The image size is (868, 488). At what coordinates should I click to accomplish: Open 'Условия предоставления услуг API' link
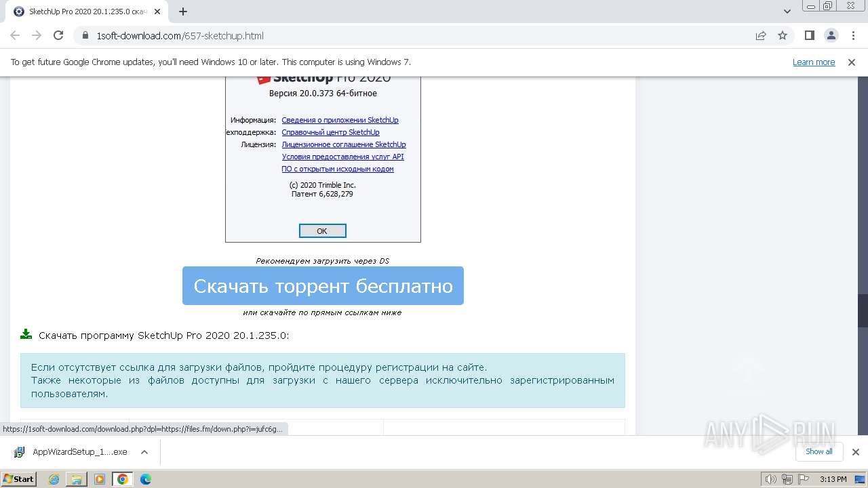(342, 157)
